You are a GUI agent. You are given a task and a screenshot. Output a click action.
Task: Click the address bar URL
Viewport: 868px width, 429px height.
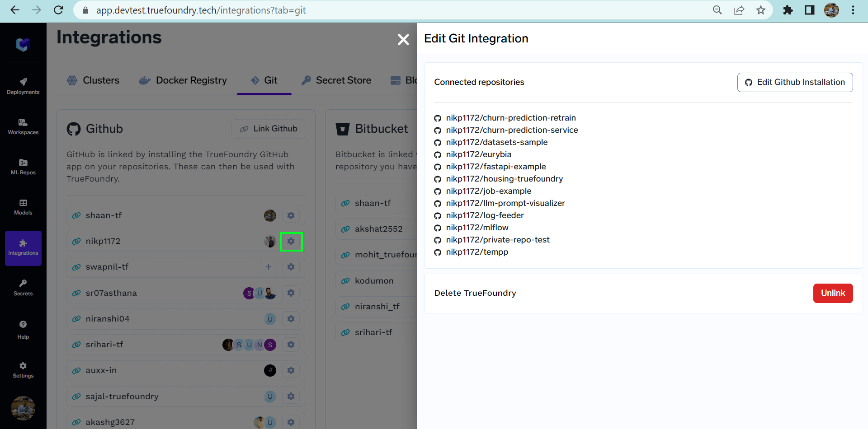[201, 10]
